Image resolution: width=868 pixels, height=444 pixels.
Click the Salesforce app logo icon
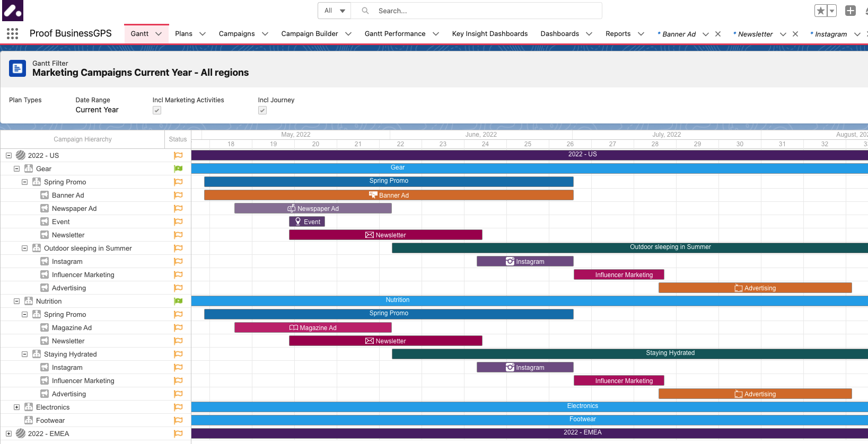tap(12, 11)
